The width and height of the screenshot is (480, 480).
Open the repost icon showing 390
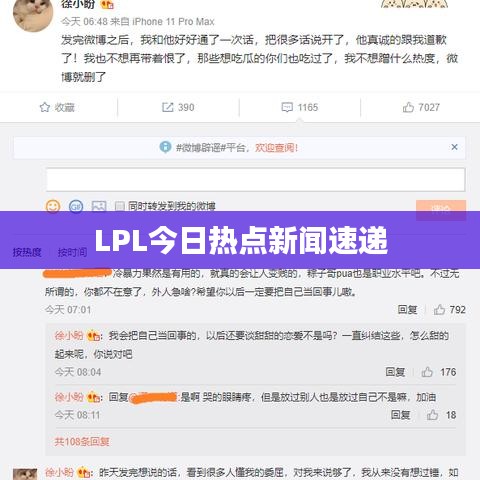click(x=167, y=107)
